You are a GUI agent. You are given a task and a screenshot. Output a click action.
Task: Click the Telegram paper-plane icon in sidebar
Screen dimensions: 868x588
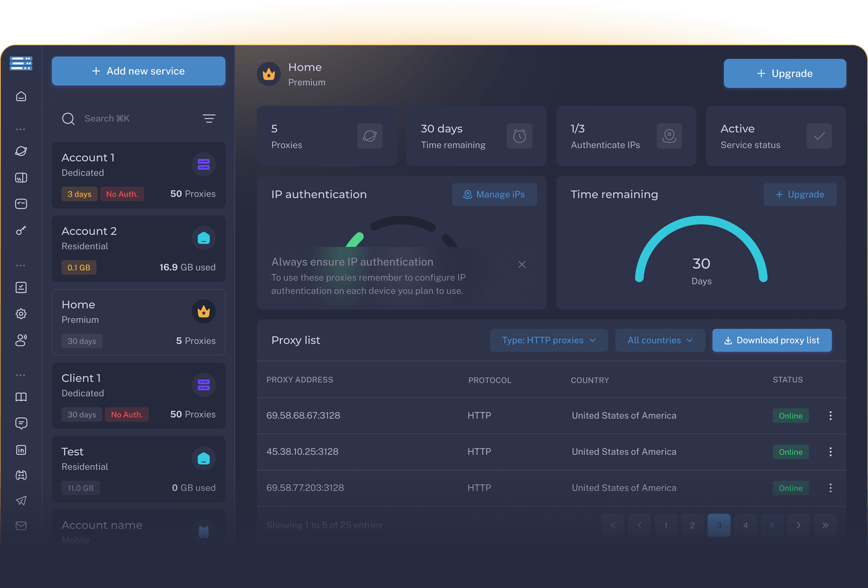pos(21,500)
